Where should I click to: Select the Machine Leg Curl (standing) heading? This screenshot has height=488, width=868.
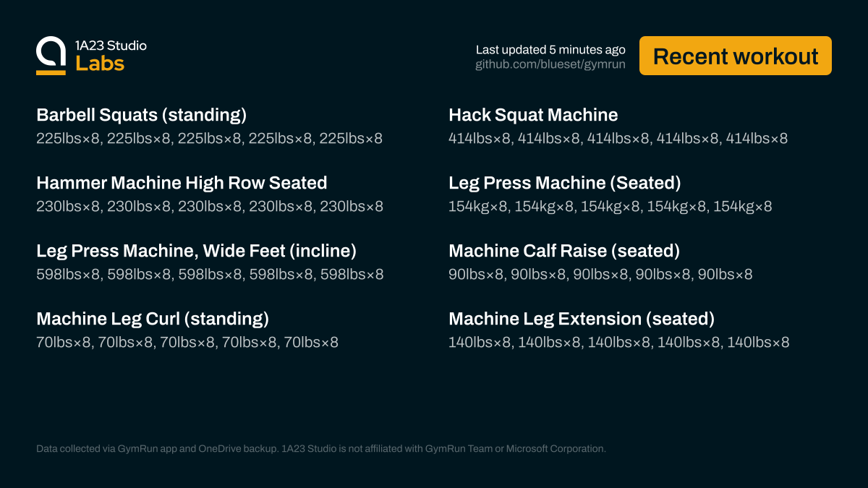[153, 319]
